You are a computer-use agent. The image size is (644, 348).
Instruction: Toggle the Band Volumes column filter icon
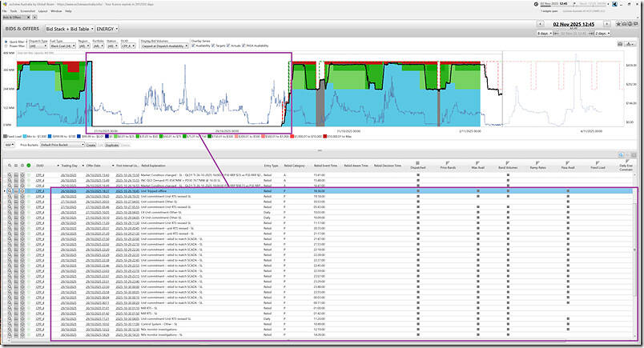[x=508, y=163]
